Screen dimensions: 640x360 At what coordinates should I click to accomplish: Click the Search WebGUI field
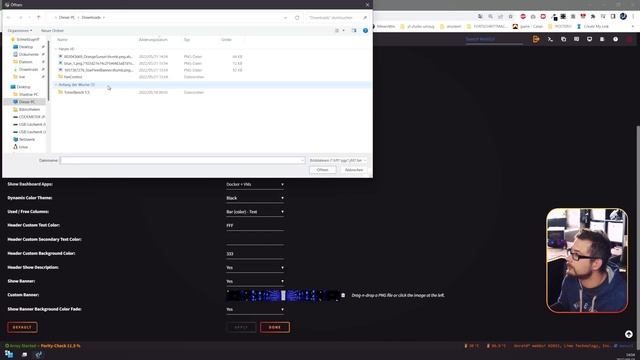(x=494, y=40)
